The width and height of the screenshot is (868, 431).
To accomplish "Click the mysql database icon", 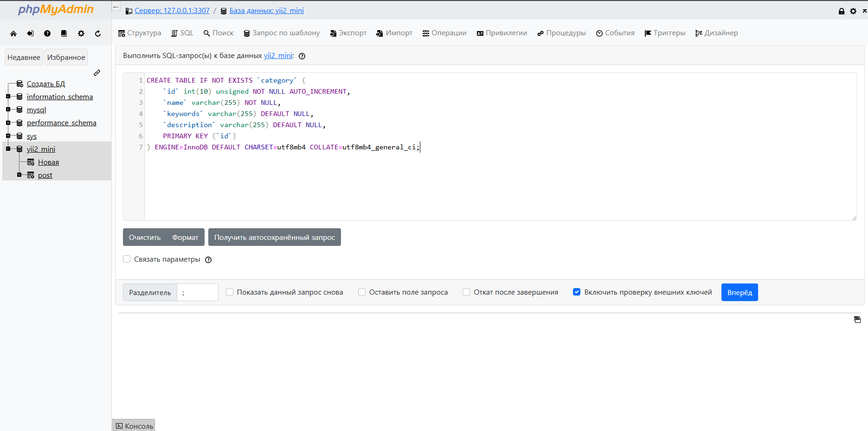I will pos(19,109).
